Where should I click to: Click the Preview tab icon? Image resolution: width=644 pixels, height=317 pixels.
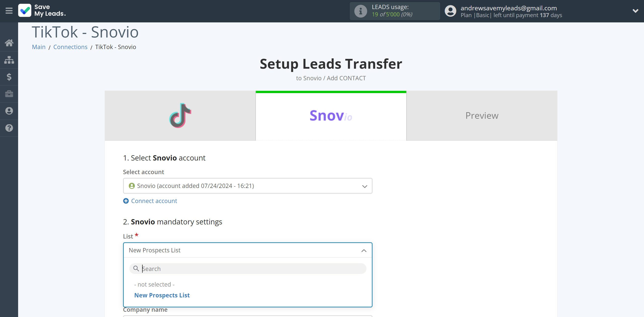click(x=481, y=115)
